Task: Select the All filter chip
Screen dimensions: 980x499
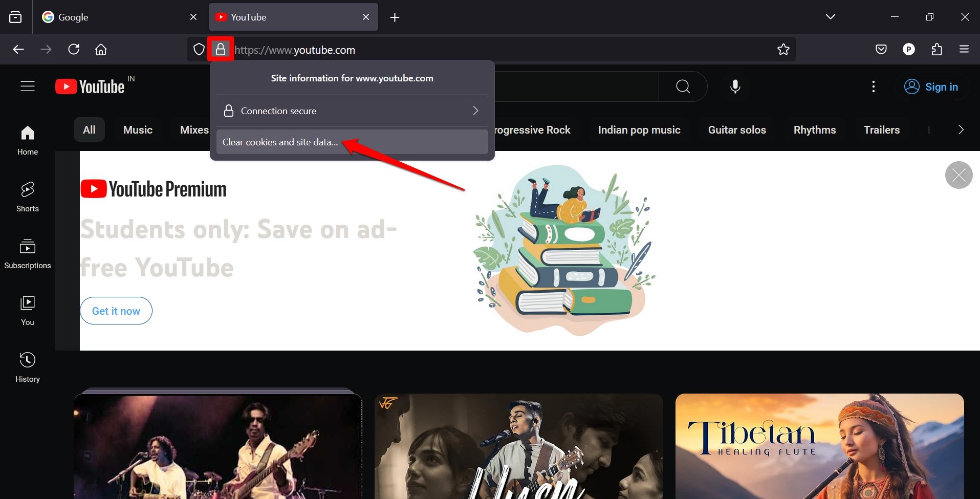Action: point(89,130)
